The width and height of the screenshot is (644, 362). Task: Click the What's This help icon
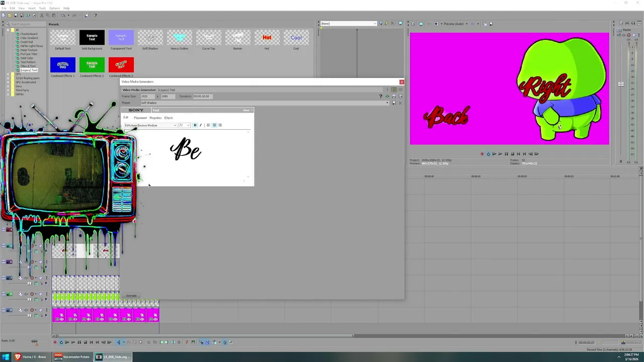point(95,15)
